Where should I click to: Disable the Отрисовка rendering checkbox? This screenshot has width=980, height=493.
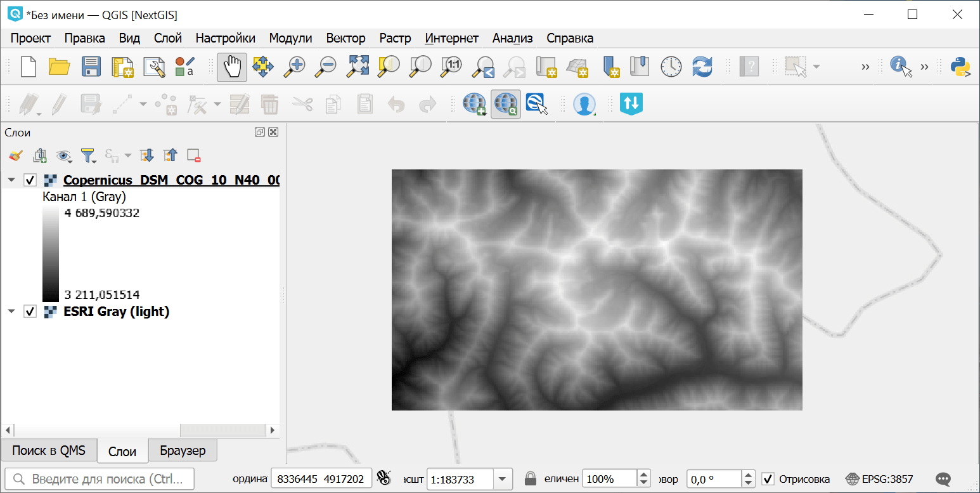[x=768, y=479]
